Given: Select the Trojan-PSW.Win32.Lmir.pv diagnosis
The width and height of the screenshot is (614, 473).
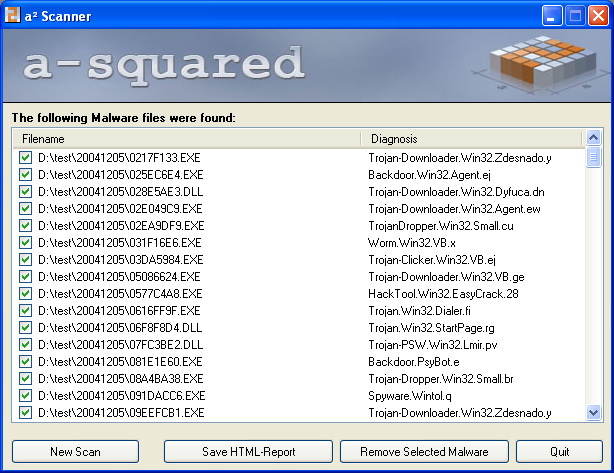Looking at the screenshot, I should click(x=433, y=345).
